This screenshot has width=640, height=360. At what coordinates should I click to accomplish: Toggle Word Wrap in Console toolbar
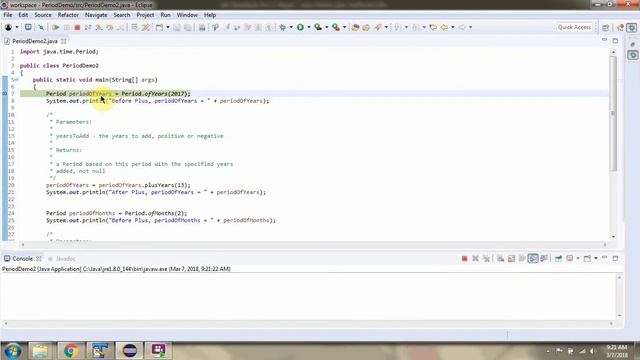(522, 258)
